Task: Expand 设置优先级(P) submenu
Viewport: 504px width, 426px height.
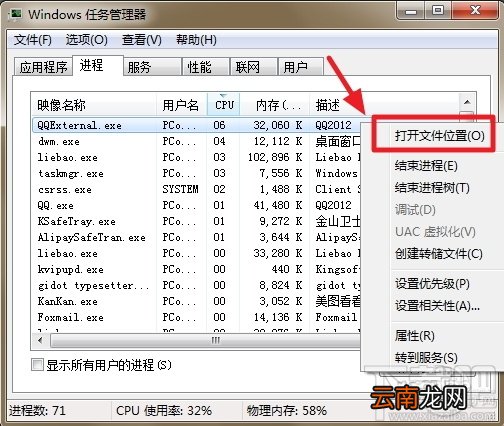Action: [432, 284]
